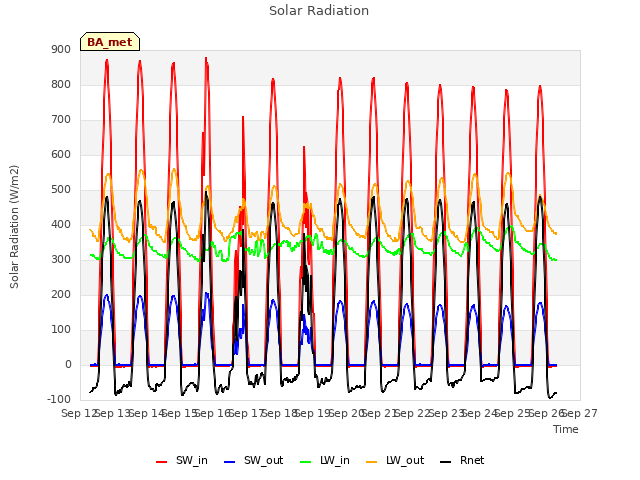Click the 300 y-axis tick label
Image resolution: width=640 pixels, height=480 pixels.
tap(61, 260)
